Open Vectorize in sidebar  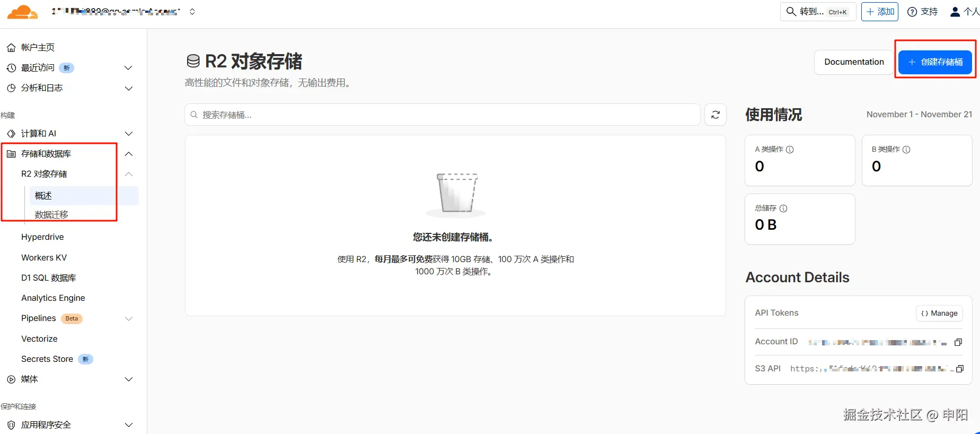click(39, 339)
